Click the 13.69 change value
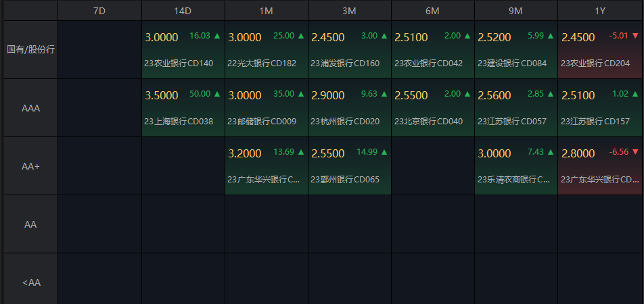Viewport: 644px width, 304px height. pyautogui.click(x=284, y=152)
